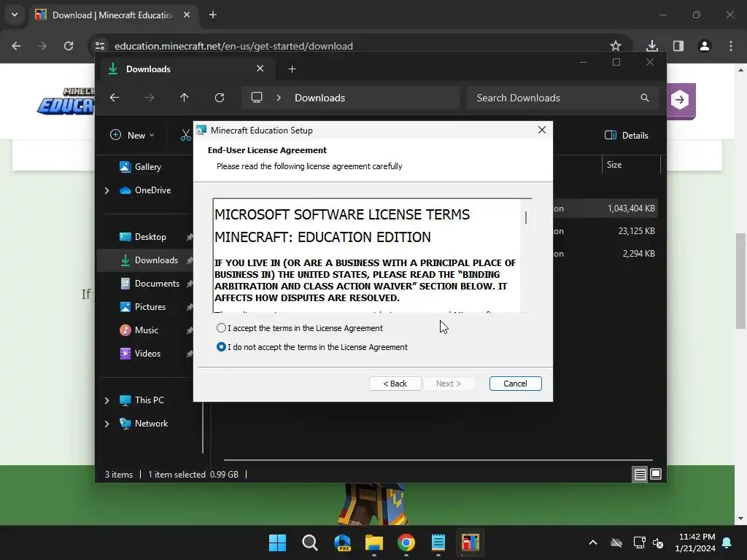
Task: Open the notifications bell icon
Action: click(727, 542)
